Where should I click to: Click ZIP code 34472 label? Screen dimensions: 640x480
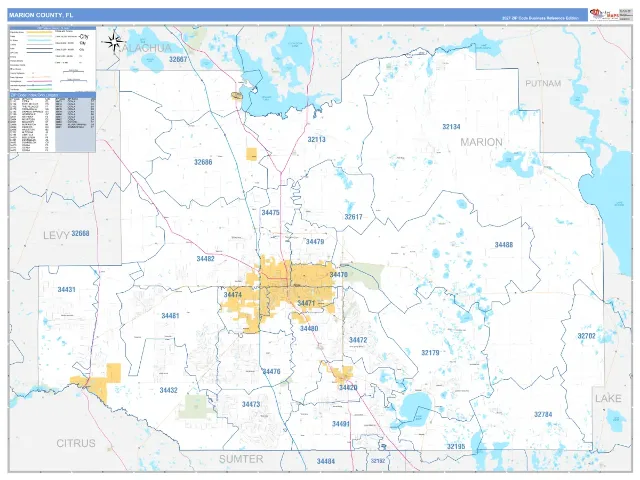[x=358, y=340]
